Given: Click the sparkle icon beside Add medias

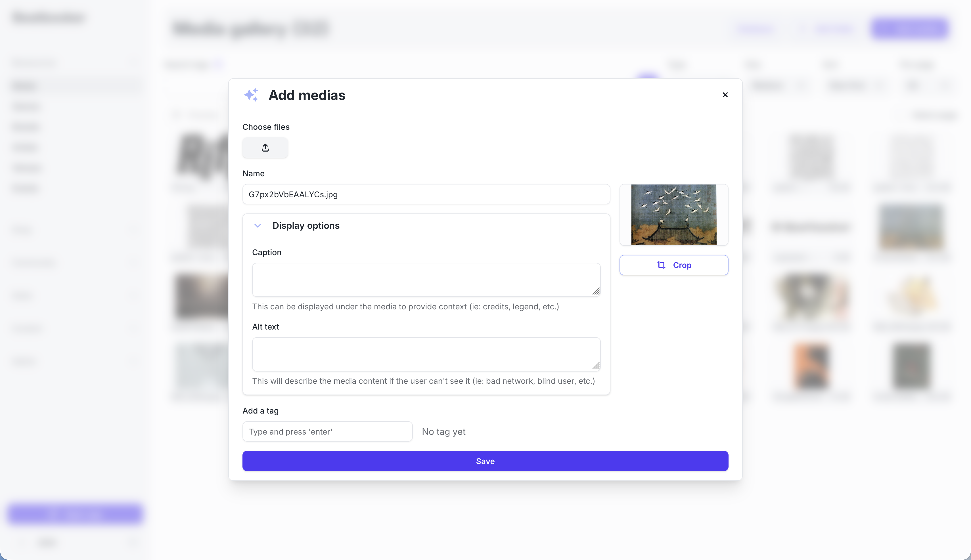Looking at the screenshot, I should pyautogui.click(x=251, y=95).
